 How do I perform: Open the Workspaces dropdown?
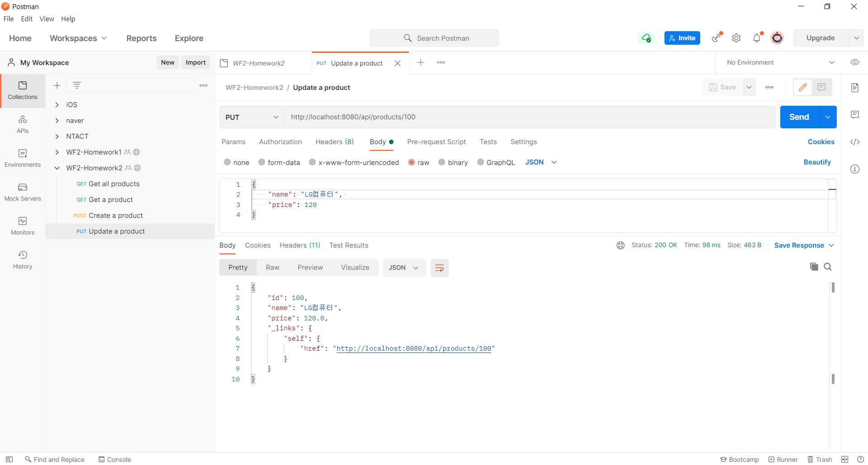pyautogui.click(x=78, y=38)
